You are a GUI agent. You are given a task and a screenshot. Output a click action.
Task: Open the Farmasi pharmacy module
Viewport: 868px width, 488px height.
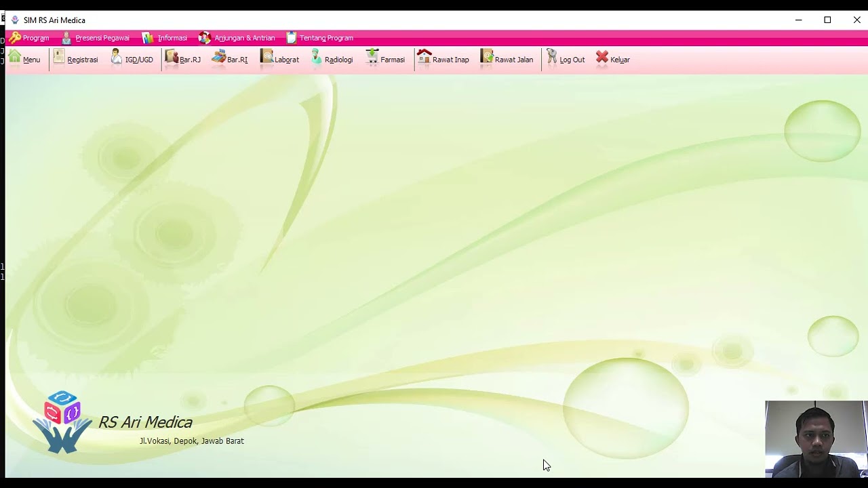384,59
